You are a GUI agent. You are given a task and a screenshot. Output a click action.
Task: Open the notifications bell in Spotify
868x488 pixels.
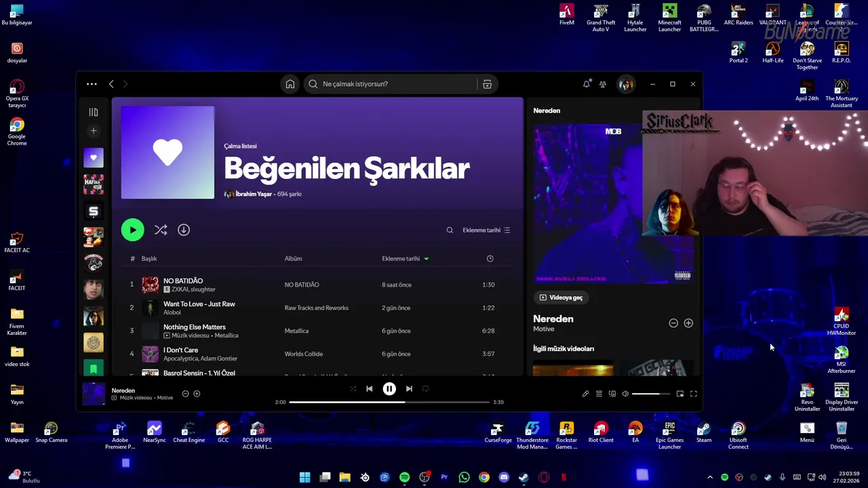click(x=587, y=84)
